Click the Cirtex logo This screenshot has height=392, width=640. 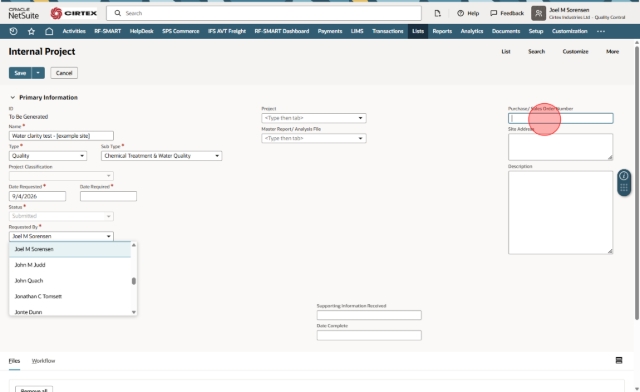tap(74, 13)
